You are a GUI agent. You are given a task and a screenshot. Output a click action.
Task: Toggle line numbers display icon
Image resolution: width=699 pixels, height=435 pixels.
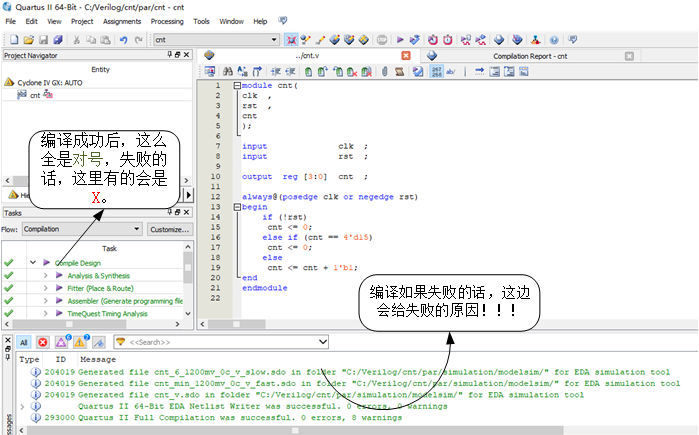[x=436, y=71]
